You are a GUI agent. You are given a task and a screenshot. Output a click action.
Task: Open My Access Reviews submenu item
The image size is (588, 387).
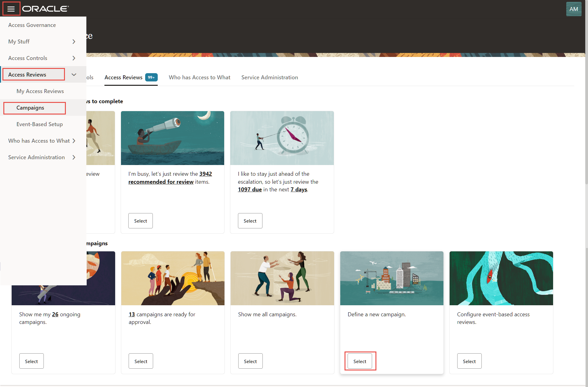coord(40,91)
